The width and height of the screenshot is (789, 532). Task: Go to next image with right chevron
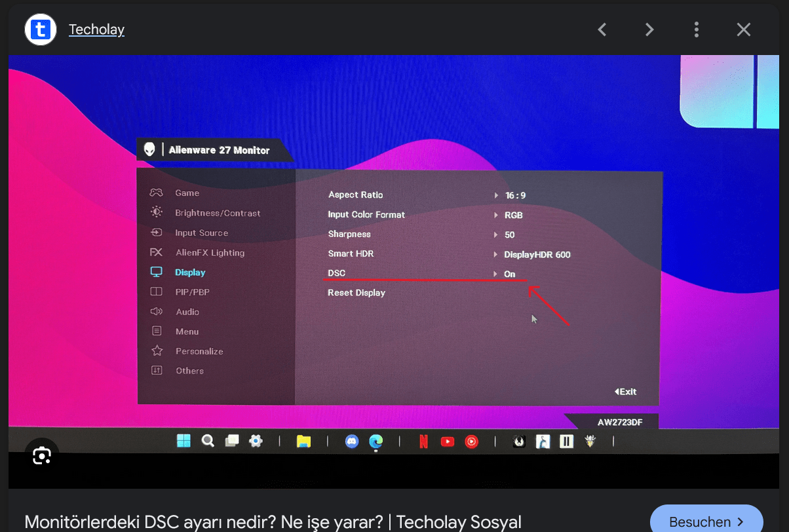(x=649, y=29)
